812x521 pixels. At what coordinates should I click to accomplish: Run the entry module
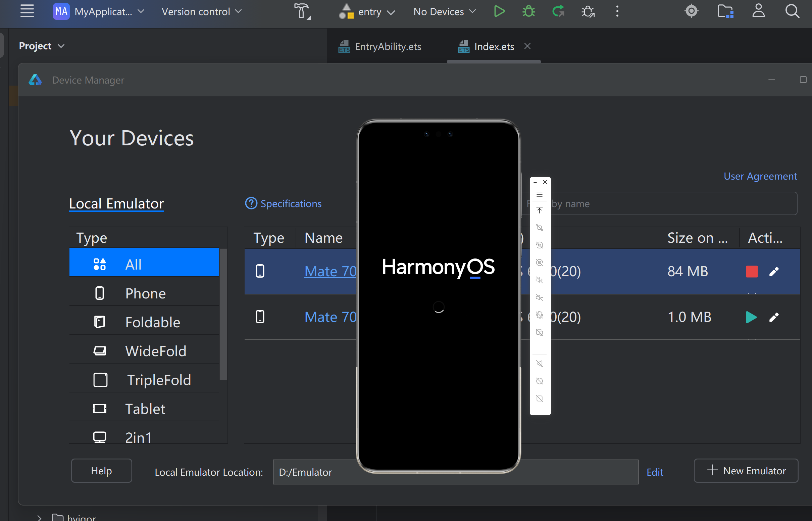point(499,11)
